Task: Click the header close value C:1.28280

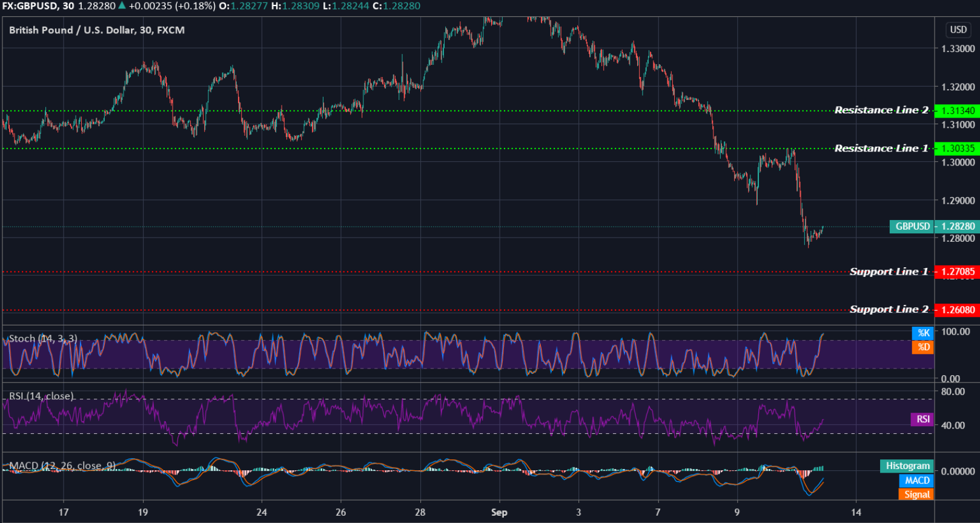Action: [x=397, y=6]
